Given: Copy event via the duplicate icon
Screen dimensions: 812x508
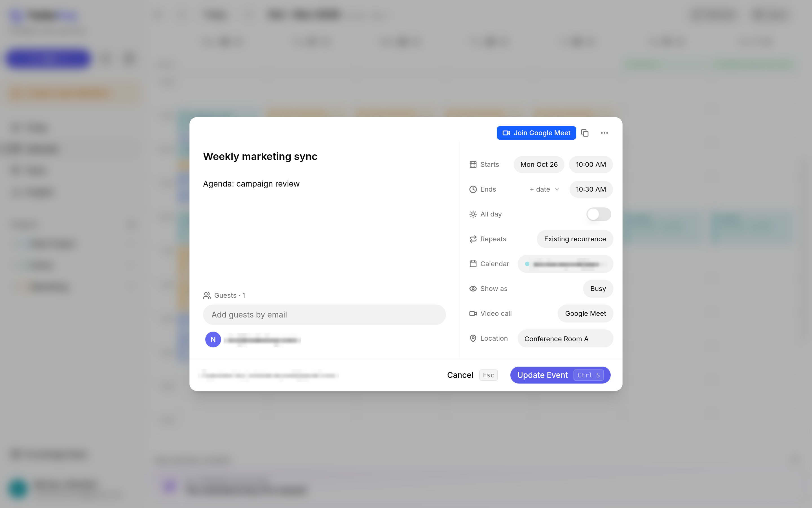Looking at the screenshot, I should pyautogui.click(x=585, y=133).
